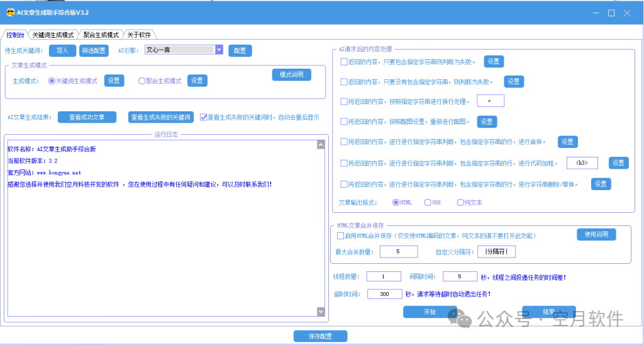
Task: Click 查看生成失败的关键词 button
Action: (x=161, y=117)
